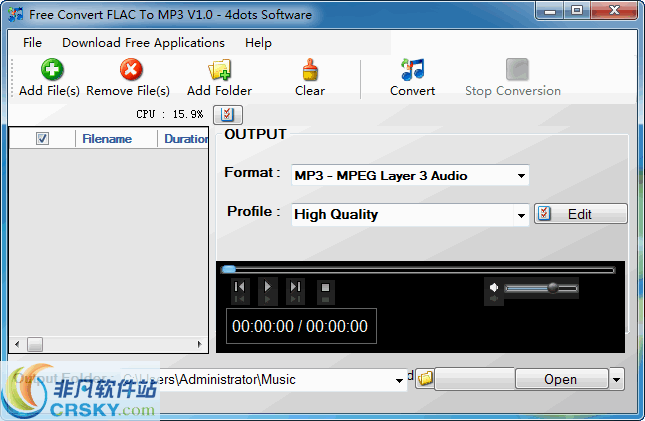
Task: Open the File menu
Action: coord(32,43)
